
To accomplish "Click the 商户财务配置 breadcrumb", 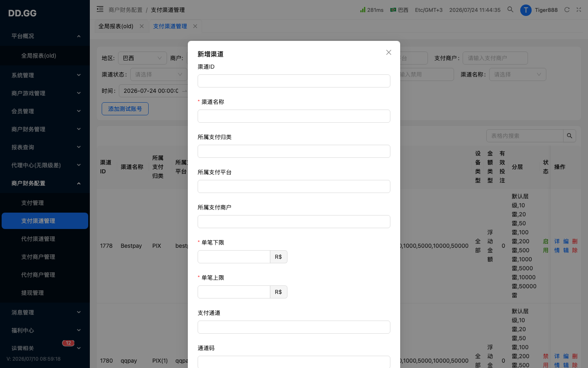I will [125, 10].
